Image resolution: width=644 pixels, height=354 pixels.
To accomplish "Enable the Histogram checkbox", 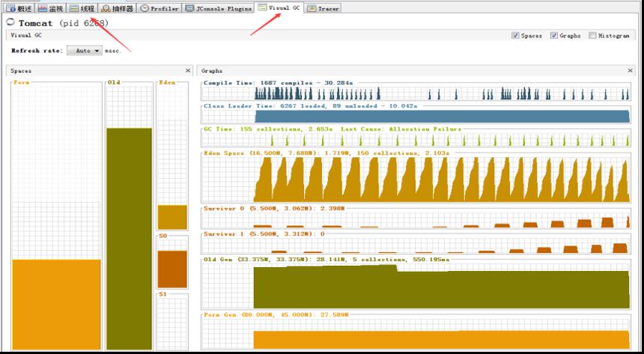I will tap(592, 35).
